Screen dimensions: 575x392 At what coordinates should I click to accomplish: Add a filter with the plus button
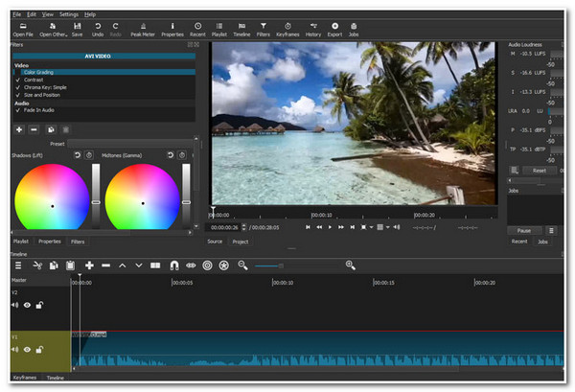[x=19, y=129]
